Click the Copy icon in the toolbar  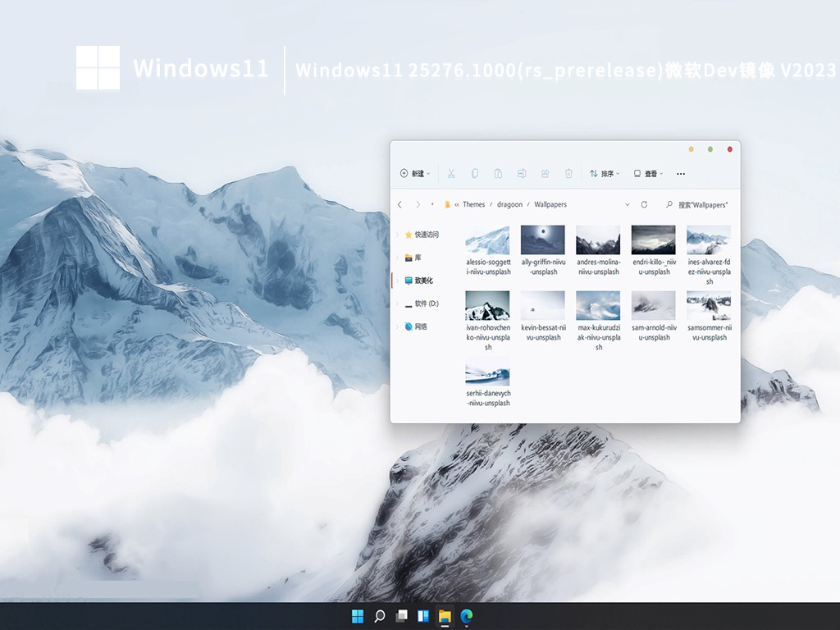[x=474, y=173]
